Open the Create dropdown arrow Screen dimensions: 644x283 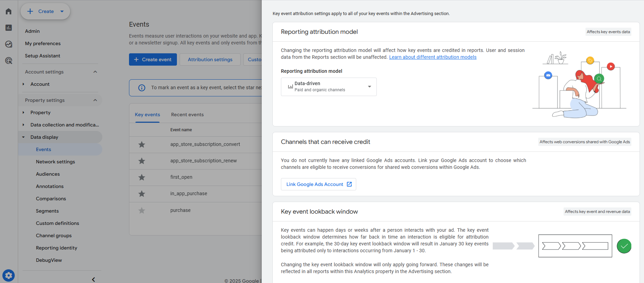[x=62, y=11]
